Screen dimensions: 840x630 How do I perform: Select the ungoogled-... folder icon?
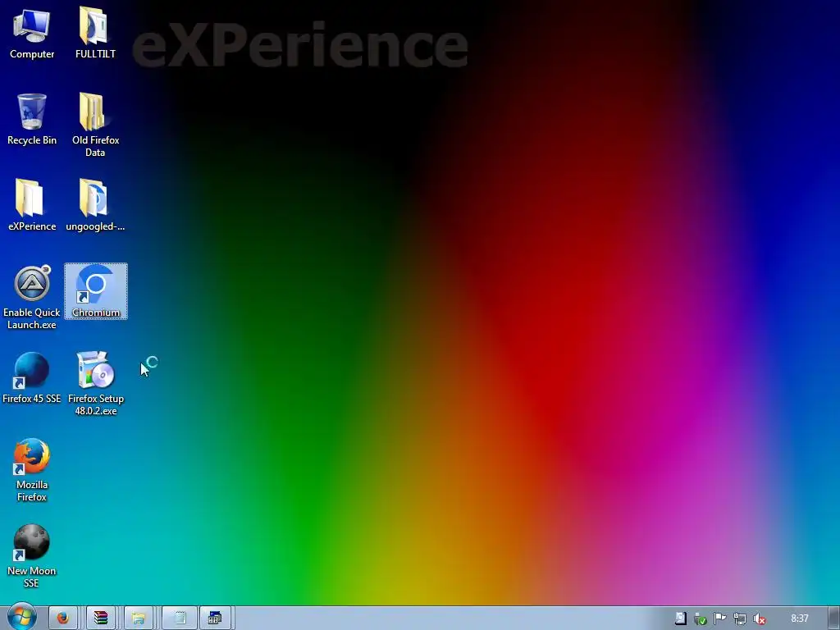[x=95, y=206]
